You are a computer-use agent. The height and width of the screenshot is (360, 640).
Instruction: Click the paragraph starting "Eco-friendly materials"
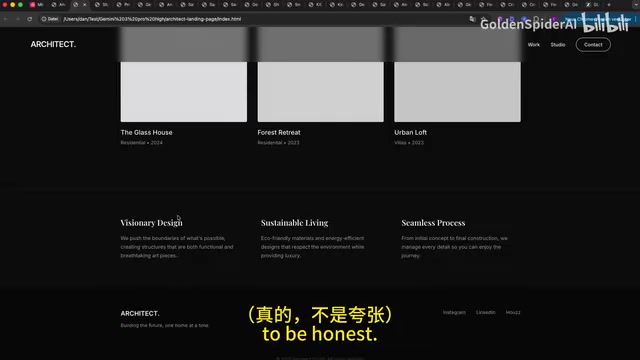312,247
